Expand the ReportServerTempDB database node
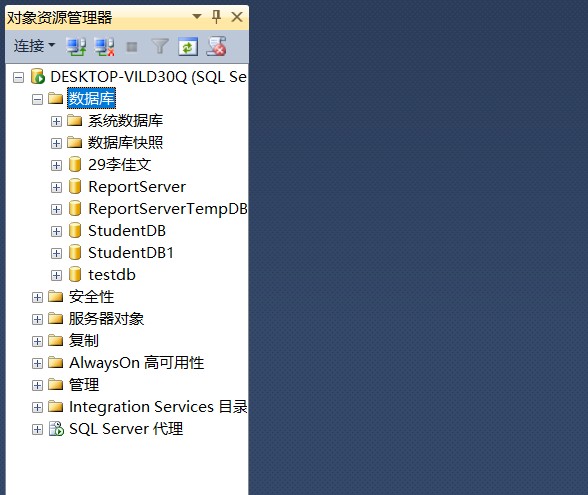This screenshot has width=588, height=495. [x=56, y=209]
